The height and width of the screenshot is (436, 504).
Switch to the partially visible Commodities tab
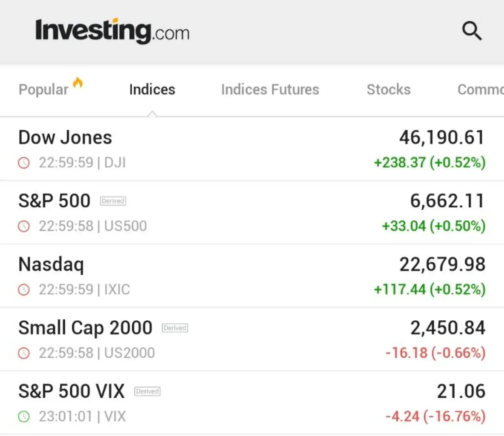pyautogui.click(x=480, y=90)
